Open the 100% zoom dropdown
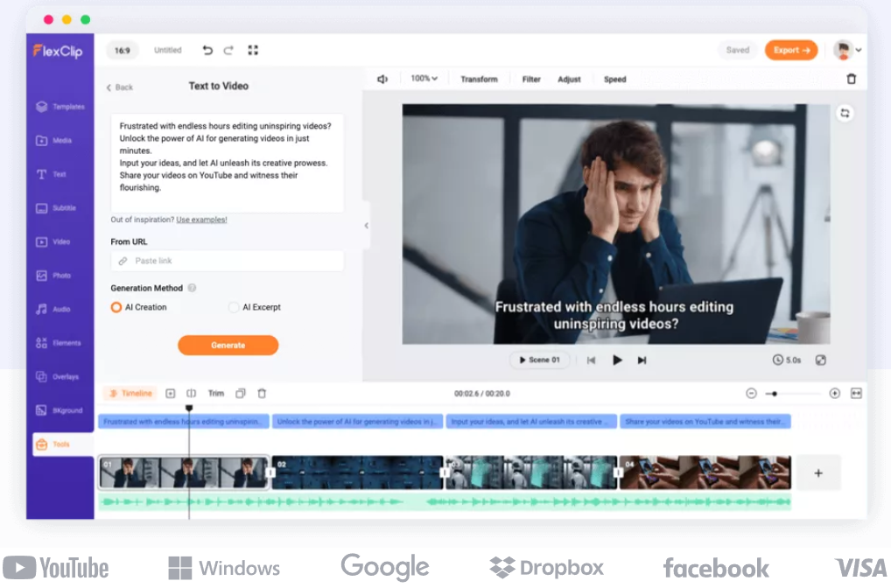The width and height of the screenshot is (891, 588). (x=424, y=79)
